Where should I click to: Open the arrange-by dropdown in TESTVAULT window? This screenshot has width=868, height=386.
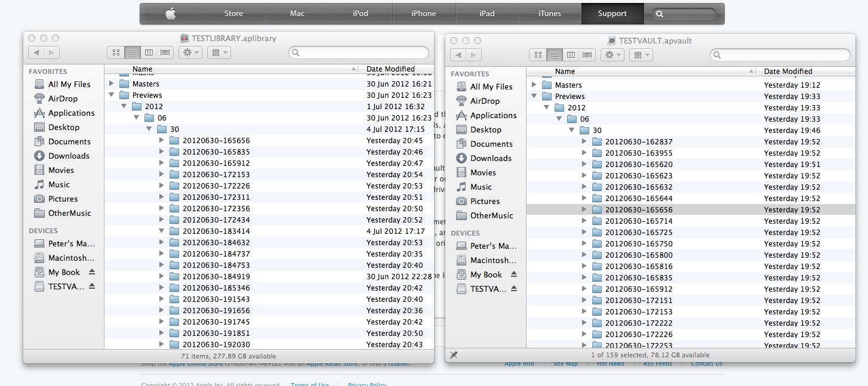pos(641,55)
